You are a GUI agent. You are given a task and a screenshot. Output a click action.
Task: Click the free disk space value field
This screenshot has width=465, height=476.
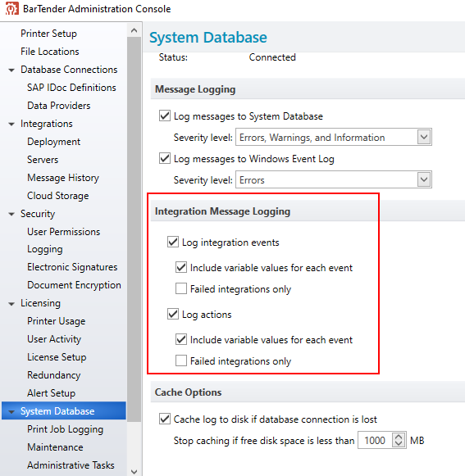pos(375,440)
